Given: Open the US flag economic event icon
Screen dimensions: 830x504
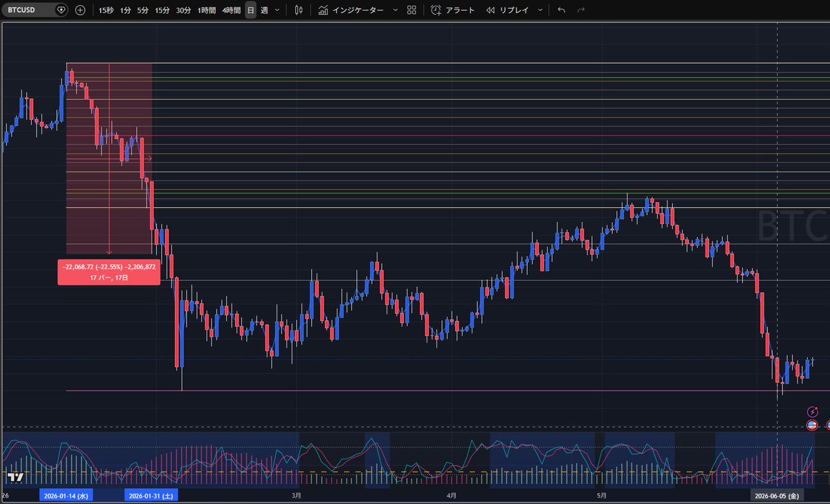Looking at the screenshot, I should tap(812, 424).
